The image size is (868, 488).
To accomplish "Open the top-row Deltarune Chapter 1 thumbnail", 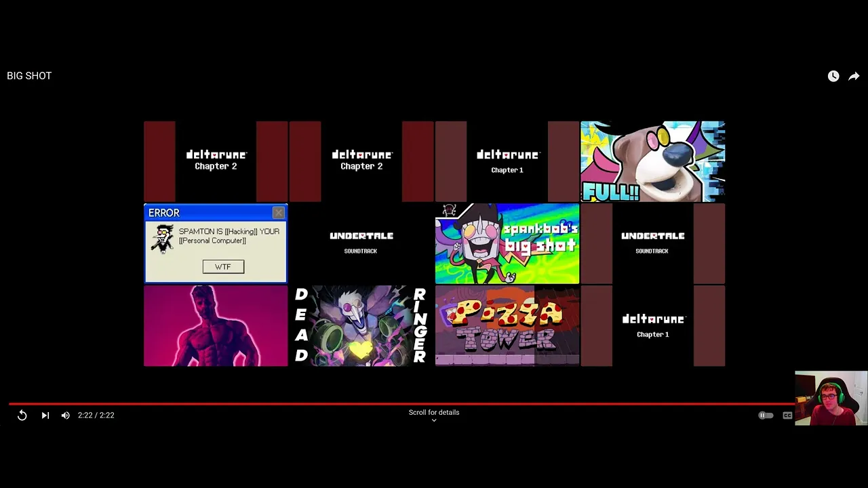I will pos(507,161).
